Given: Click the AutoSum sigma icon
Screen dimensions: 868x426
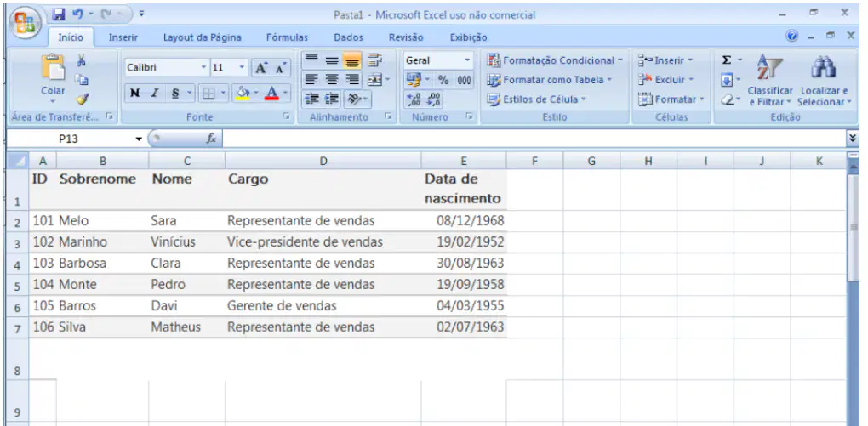Looking at the screenshot, I should click(x=727, y=60).
